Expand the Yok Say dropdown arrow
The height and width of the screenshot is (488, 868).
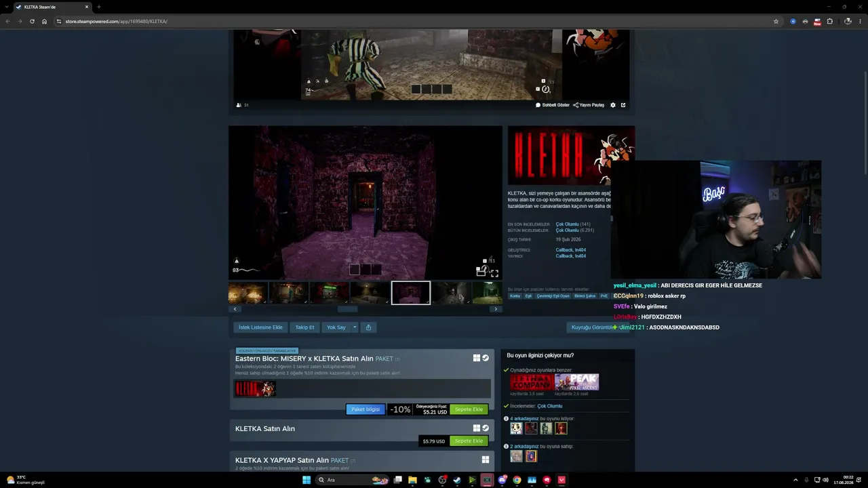354,327
